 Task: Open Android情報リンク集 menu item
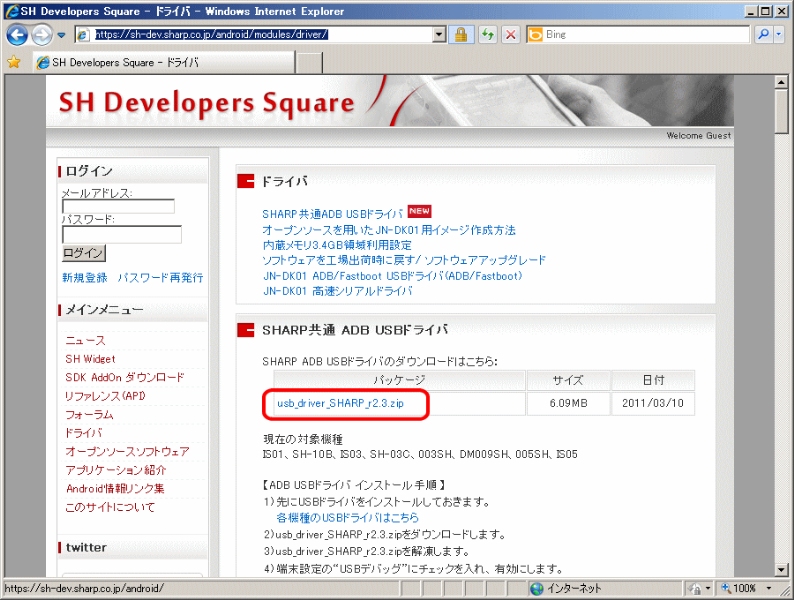coord(115,489)
